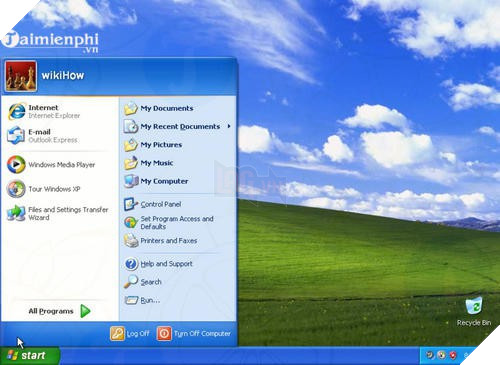Select the My Computer menu entry text
Screen dimensions: 500x365
click(164, 181)
